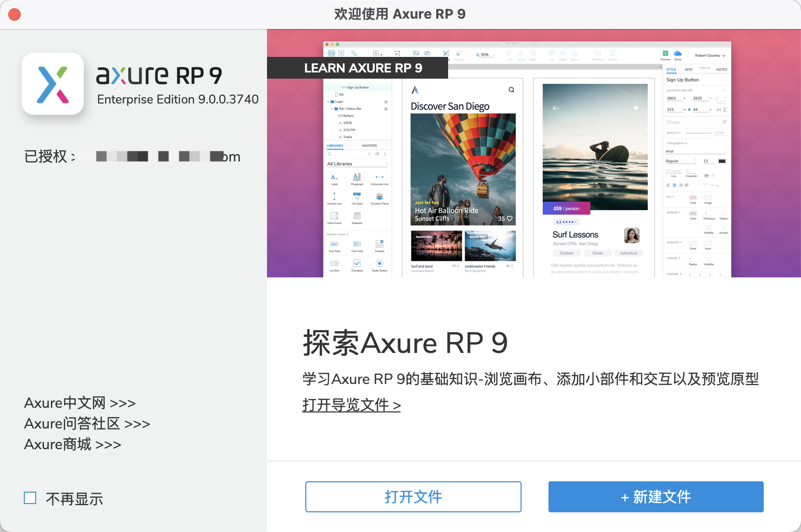801x532 pixels.
Task: Click the pink Fill color swatch
Action: click(694, 197)
